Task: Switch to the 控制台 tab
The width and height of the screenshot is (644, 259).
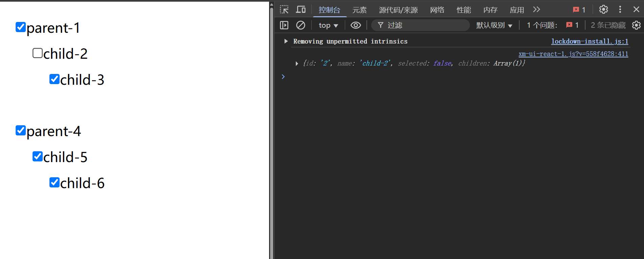Action: click(x=329, y=10)
